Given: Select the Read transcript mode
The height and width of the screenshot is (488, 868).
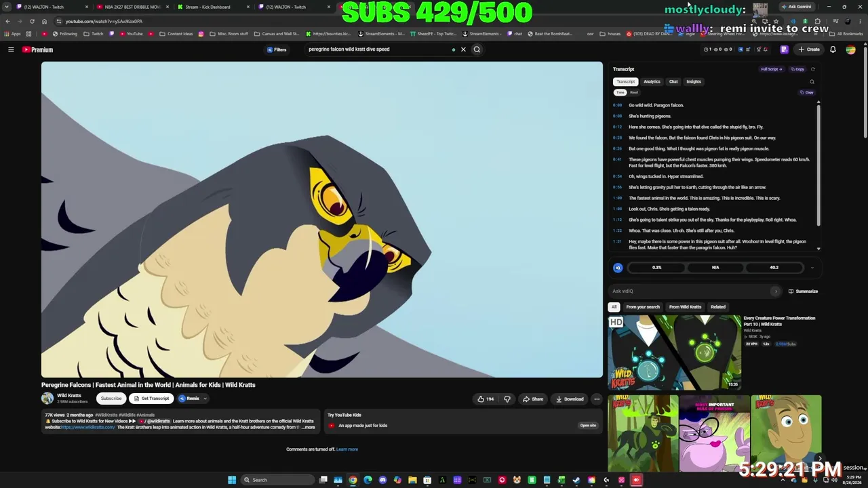Looking at the screenshot, I should 634,92.
